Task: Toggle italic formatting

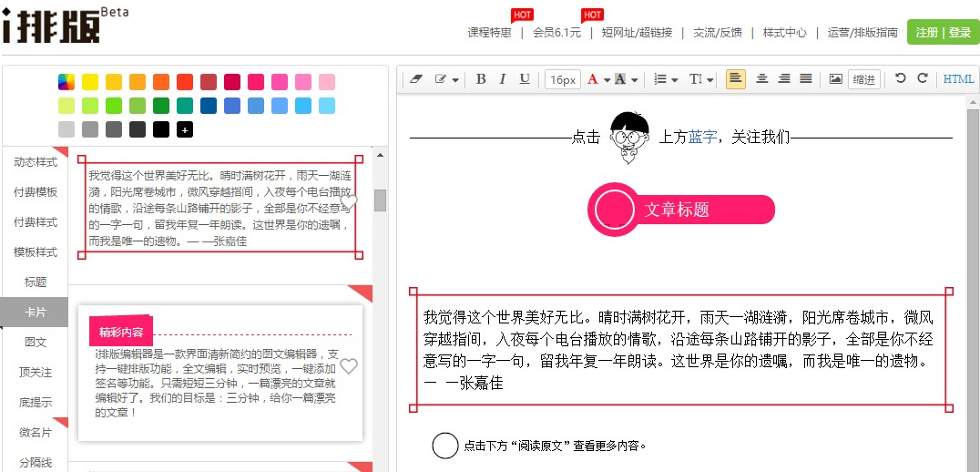Action: pos(502,78)
